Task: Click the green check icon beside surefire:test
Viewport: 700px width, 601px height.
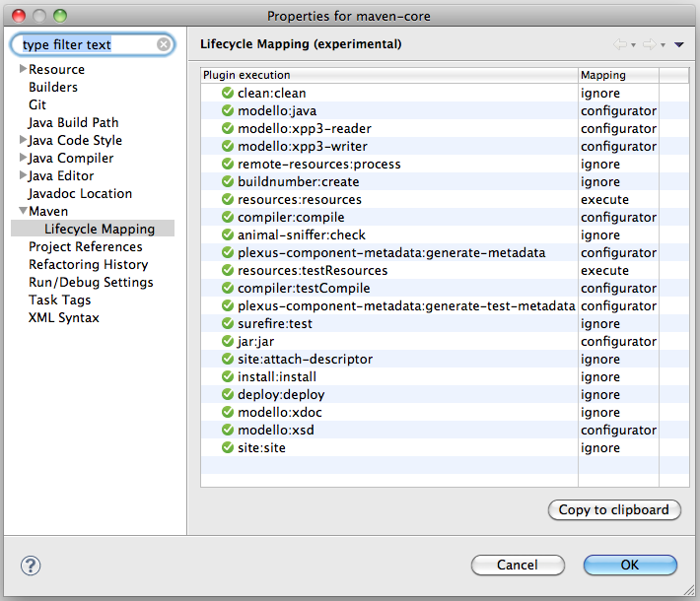Action: point(228,323)
